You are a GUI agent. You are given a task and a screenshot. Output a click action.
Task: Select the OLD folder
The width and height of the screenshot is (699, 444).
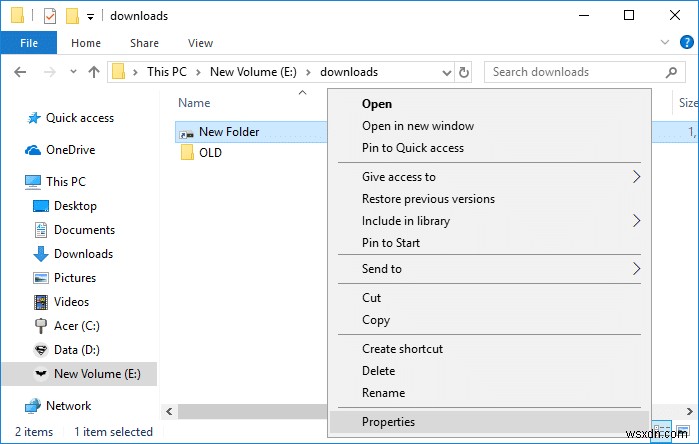coord(210,153)
